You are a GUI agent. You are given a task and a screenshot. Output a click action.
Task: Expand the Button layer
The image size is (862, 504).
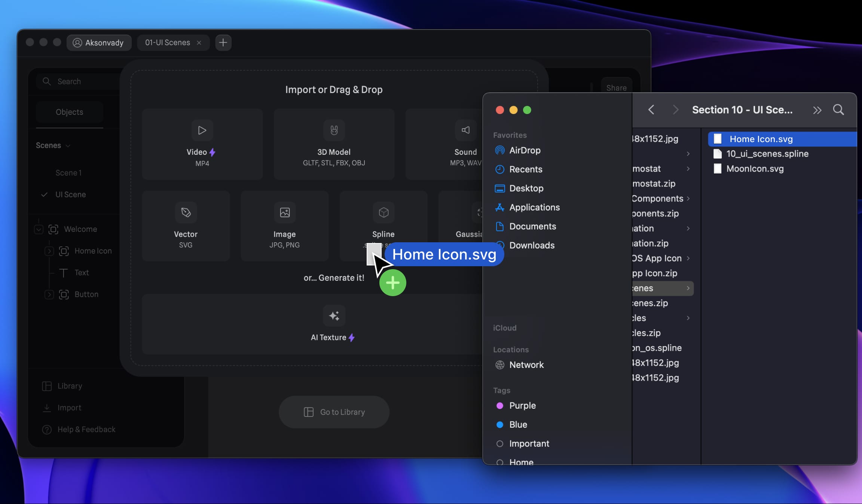pos(49,295)
